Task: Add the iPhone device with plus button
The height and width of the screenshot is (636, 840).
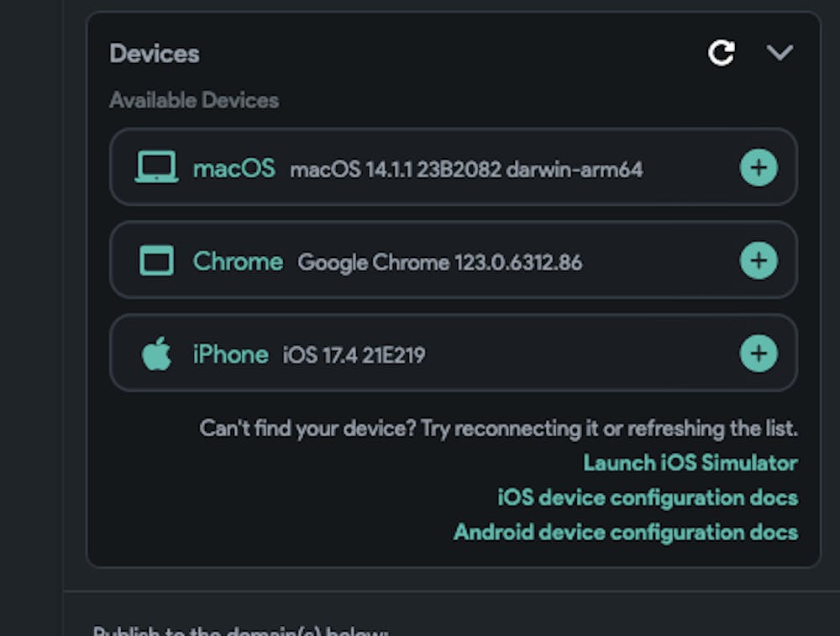Action: [759, 355]
